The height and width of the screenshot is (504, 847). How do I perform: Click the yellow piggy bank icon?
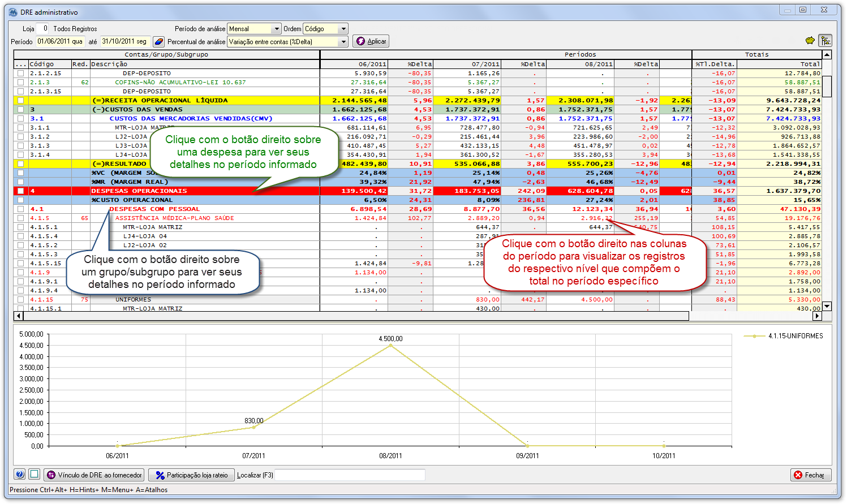coord(810,41)
